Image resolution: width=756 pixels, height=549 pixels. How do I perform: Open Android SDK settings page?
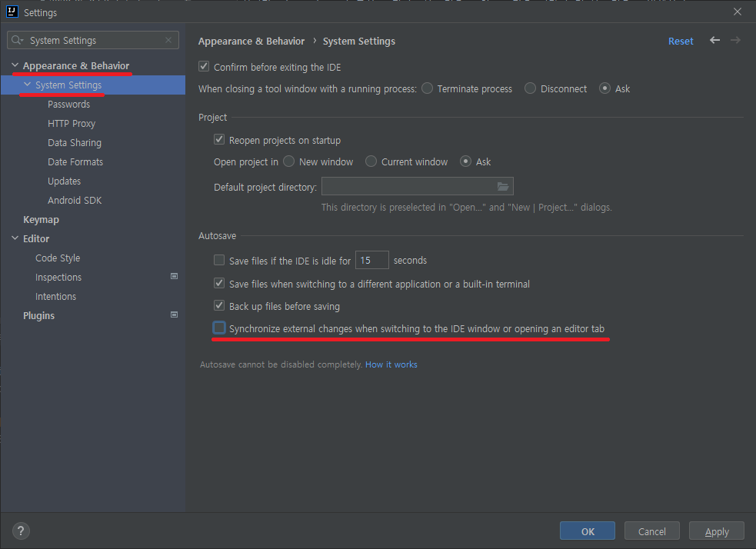(75, 200)
